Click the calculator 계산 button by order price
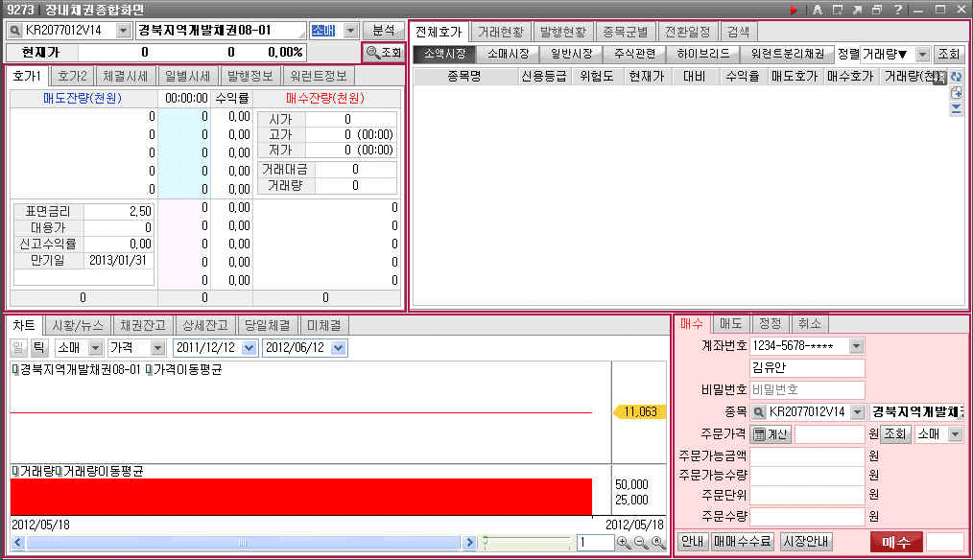 770,434
